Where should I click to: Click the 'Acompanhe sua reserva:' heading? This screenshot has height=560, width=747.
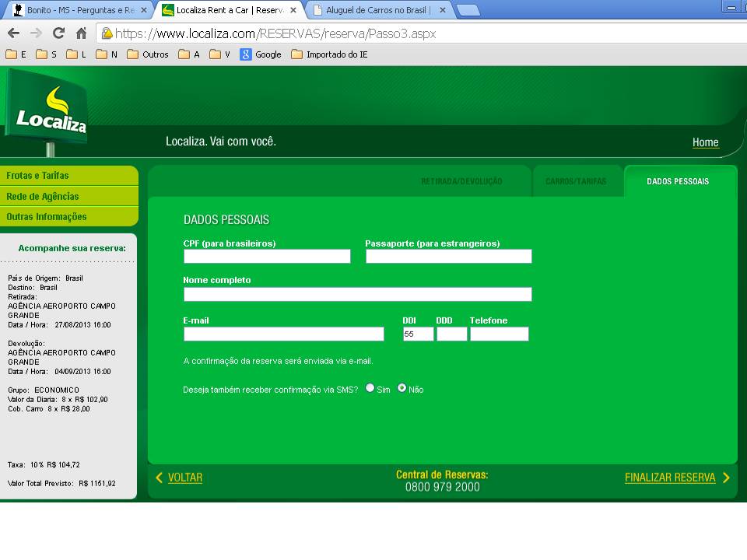pos(72,248)
